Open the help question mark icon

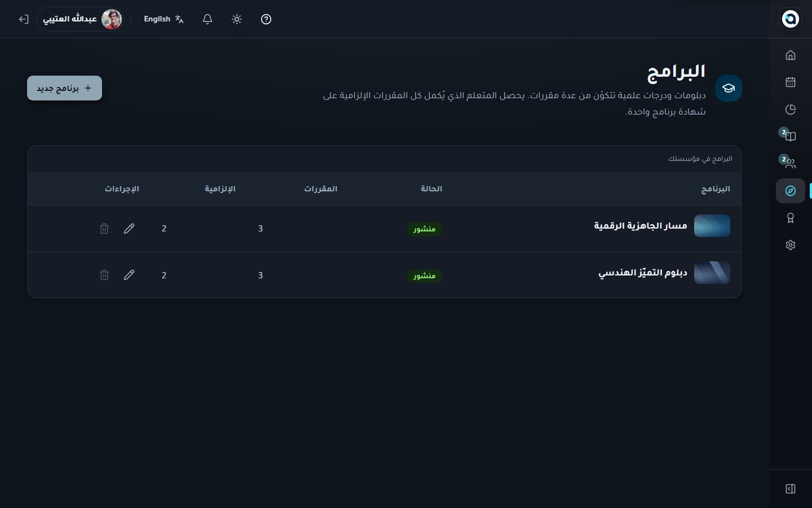coord(266,19)
